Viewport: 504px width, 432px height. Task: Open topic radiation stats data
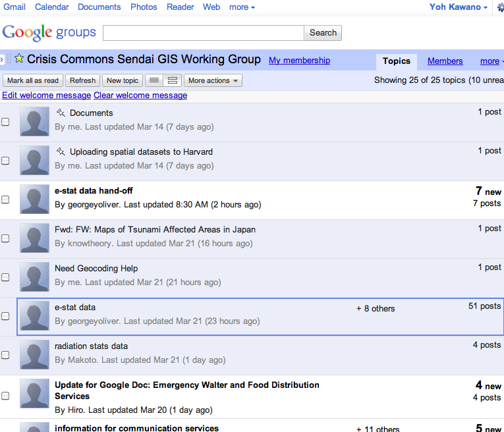tap(91, 346)
